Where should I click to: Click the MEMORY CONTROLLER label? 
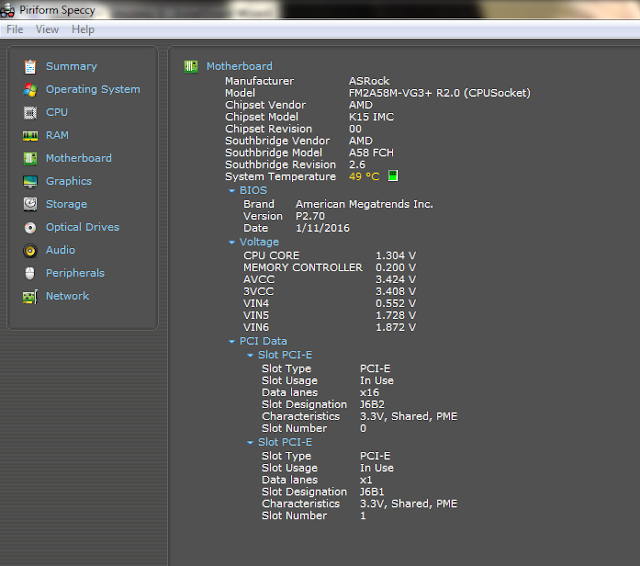(303, 267)
